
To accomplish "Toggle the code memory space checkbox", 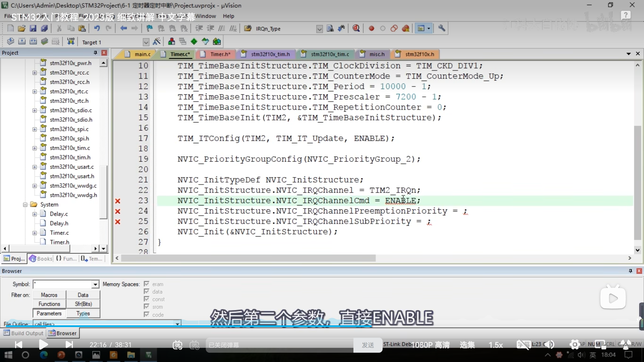I will [x=147, y=314].
